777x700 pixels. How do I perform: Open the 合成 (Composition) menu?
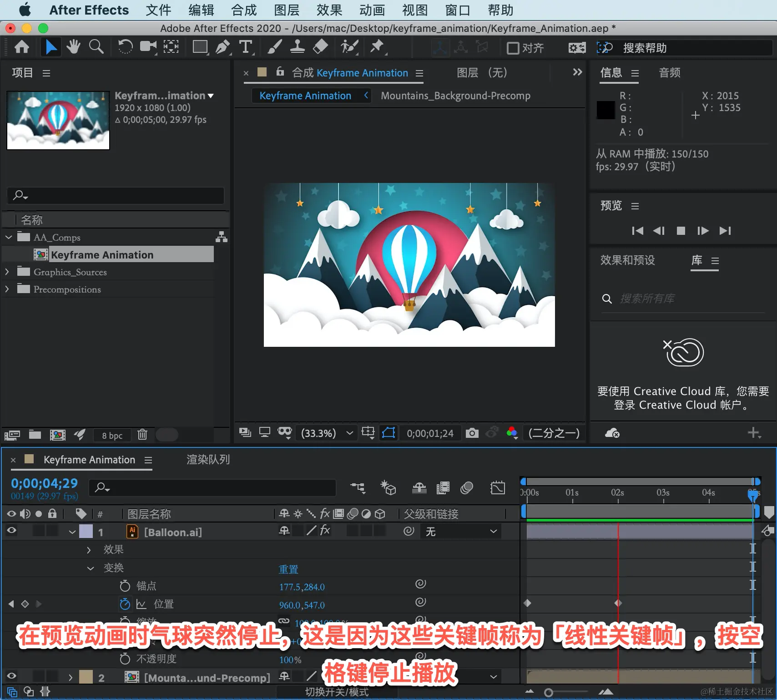(244, 10)
